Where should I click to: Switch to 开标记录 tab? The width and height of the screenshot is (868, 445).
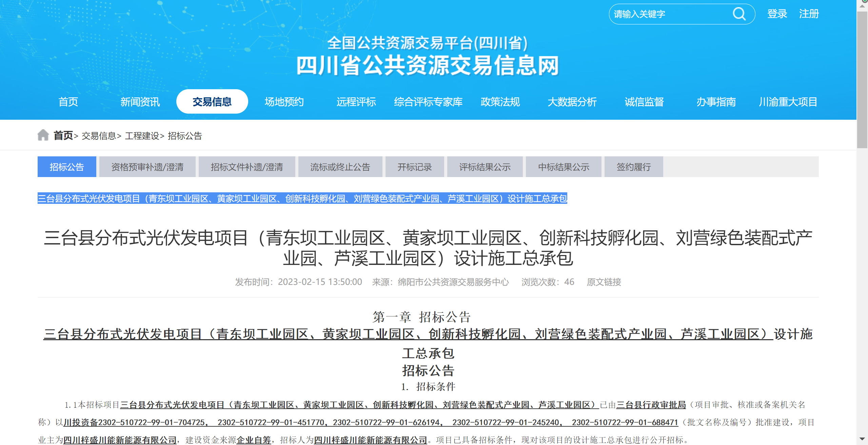click(415, 167)
